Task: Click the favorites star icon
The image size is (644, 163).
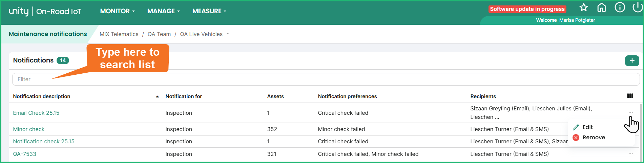Action: pyautogui.click(x=583, y=7)
